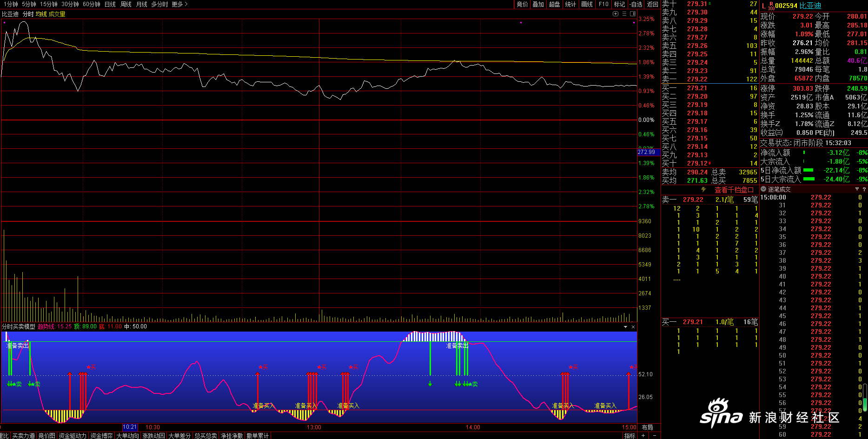Click the 买十 price 279.12 row
Image resolution: width=868 pixels, height=439 pixels.
click(709, 163)
